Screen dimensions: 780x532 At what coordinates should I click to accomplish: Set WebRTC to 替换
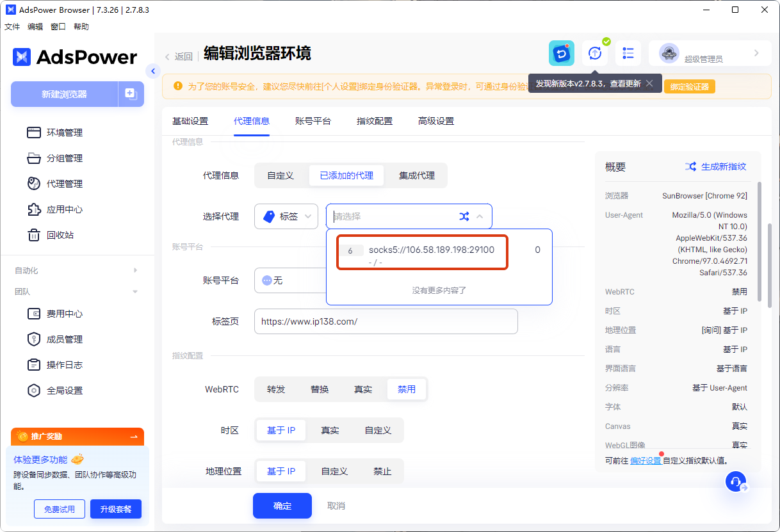320,389
